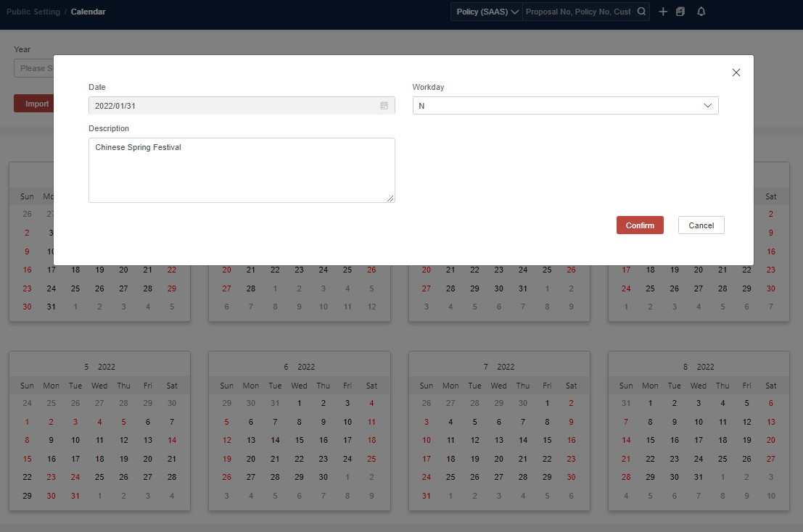This screenshot has height=532, width=803.
Task: Expand the Workday dropdown
Action: [708, 105]
